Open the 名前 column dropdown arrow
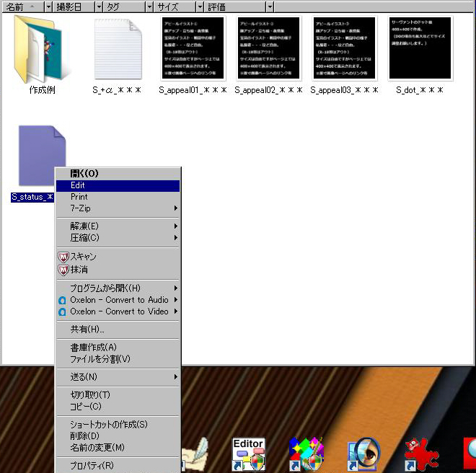 [x=48, y=6]
